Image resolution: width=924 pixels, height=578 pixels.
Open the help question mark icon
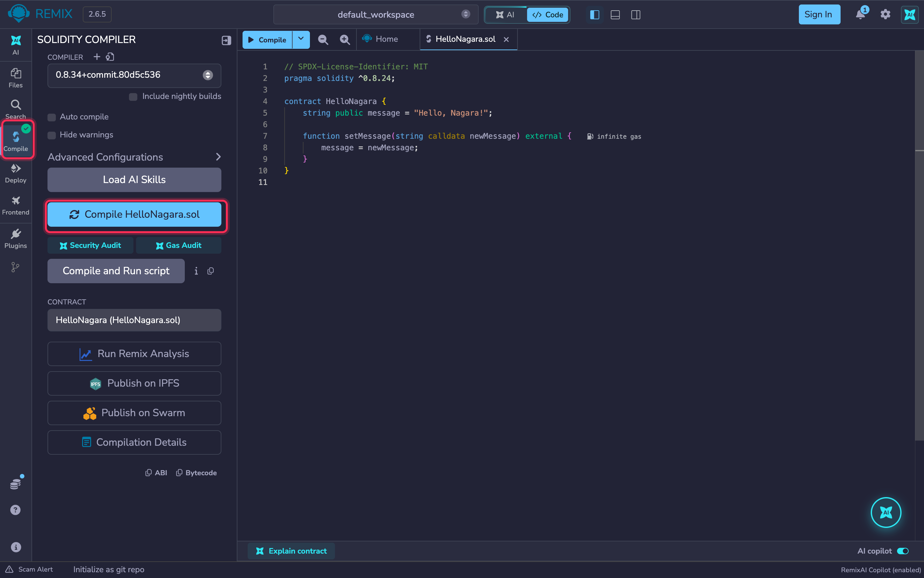(15, 510)
